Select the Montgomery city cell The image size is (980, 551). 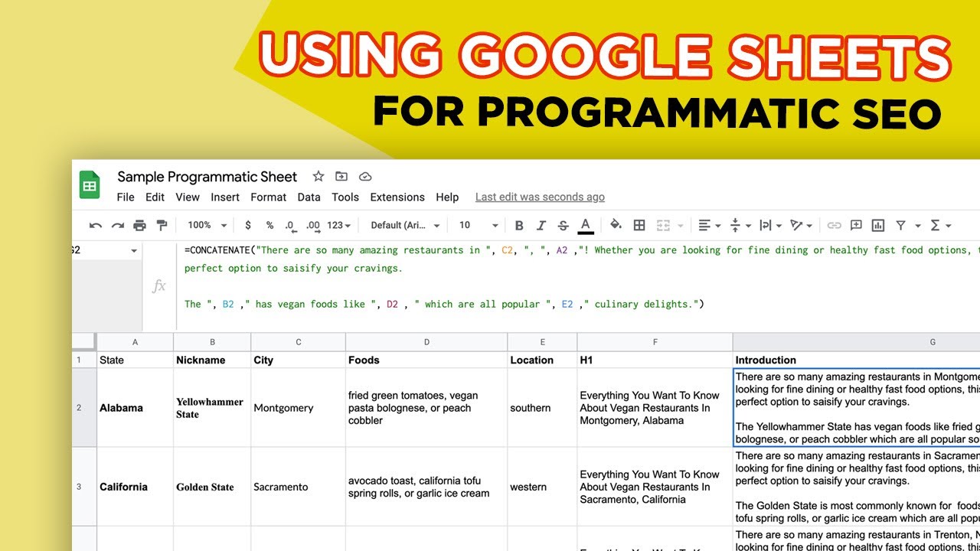[299, 408]
